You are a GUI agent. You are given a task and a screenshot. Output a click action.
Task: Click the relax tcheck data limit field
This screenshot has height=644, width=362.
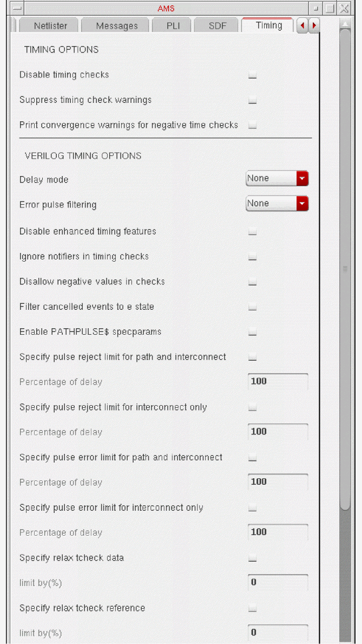(278, 583)
